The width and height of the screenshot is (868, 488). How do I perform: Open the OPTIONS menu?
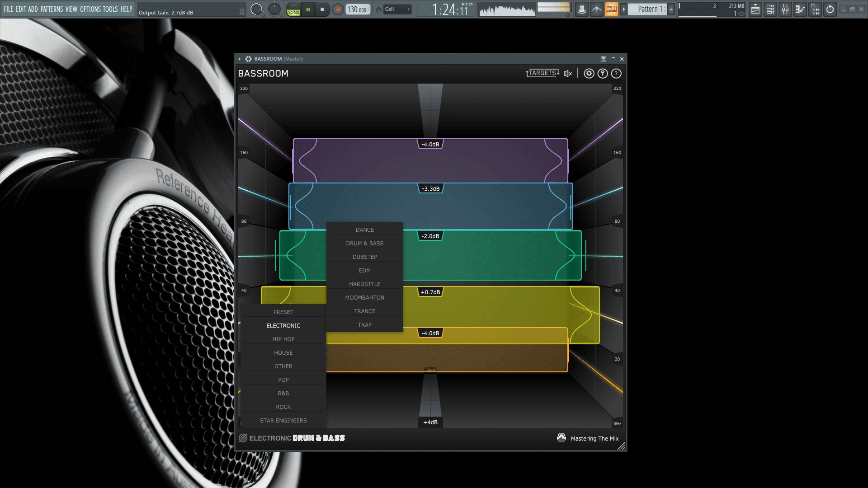[90, 9]
